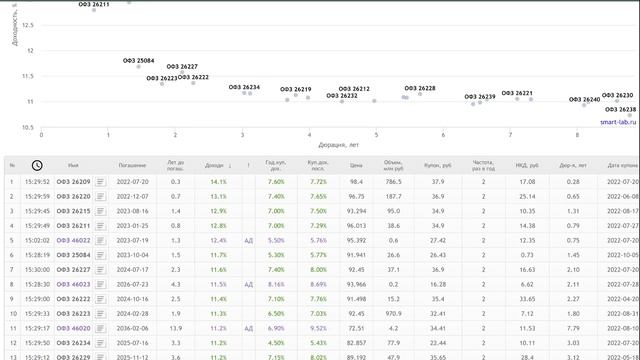Open document icon next to ОФЗ 26209
The width and height of the screenshot is (640, 360).
point(100,182)
